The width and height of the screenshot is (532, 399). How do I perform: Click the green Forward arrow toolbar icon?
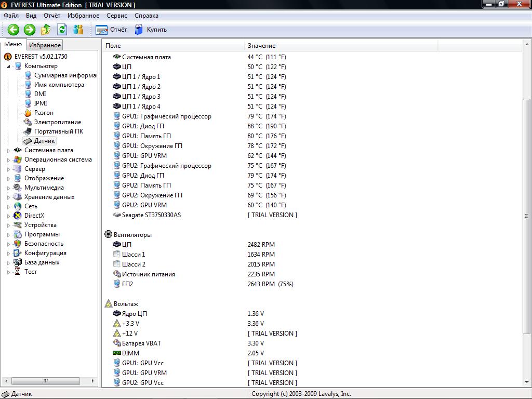[30, 30]
